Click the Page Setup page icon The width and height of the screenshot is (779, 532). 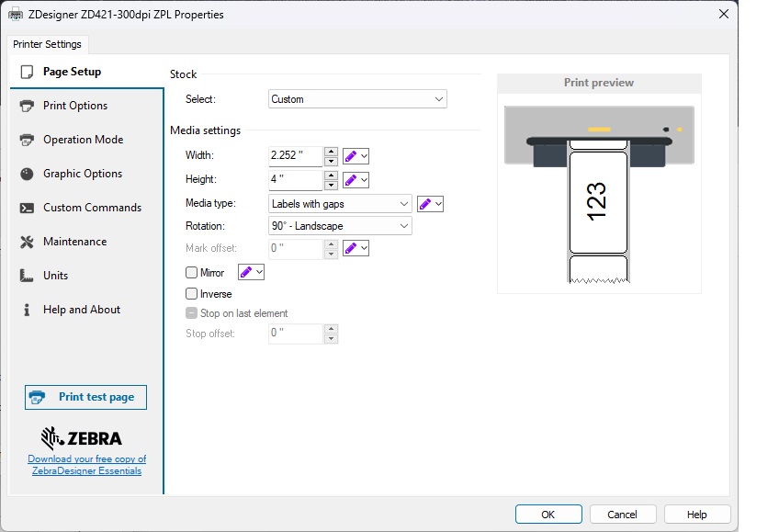coord(27,72)
